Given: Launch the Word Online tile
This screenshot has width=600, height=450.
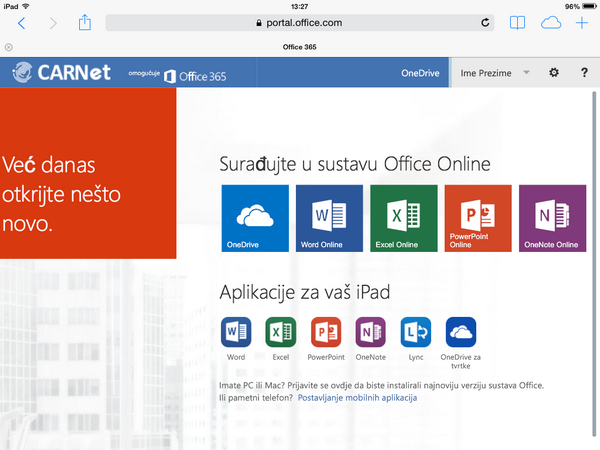Looking at the screenshot, I should (x=329, y=218).
